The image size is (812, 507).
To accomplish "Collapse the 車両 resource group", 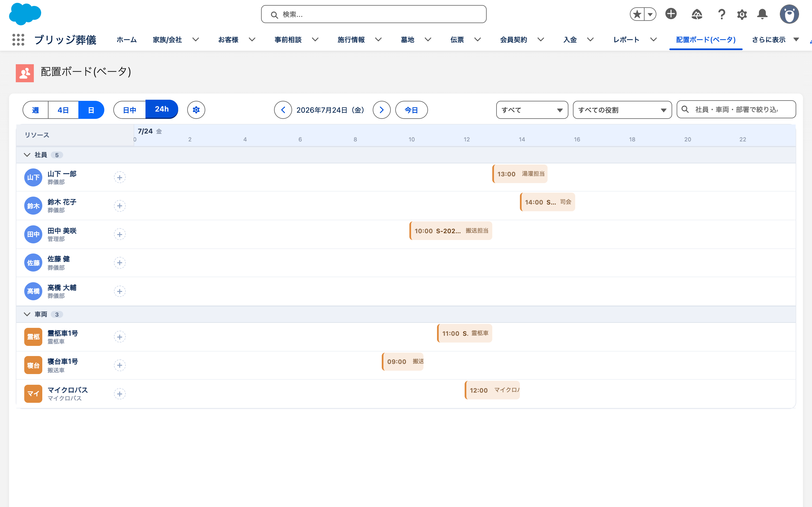I will click(27, 314).
